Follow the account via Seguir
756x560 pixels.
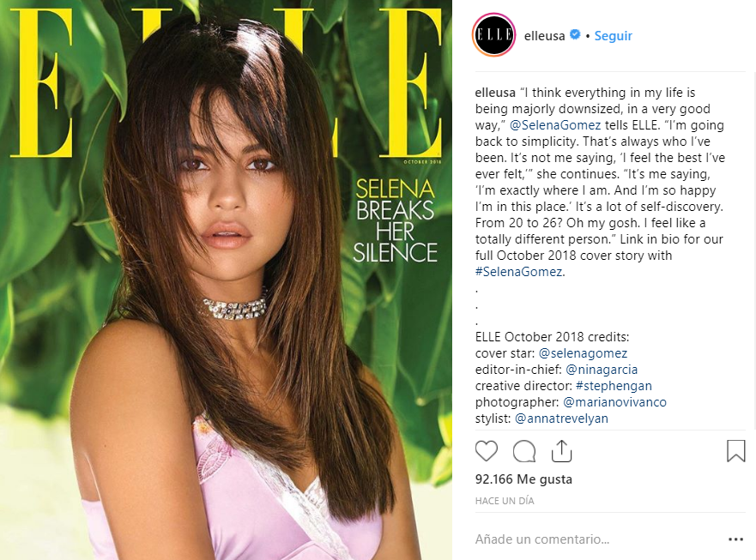tap(613, 36)
